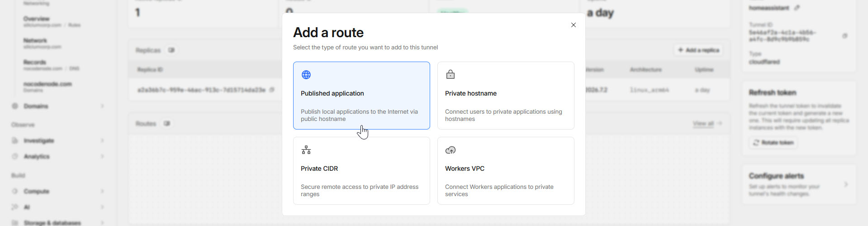Click the Uptime column header
Image resolution: width=868 pixels, height=226 pixels.
[704, 69]
